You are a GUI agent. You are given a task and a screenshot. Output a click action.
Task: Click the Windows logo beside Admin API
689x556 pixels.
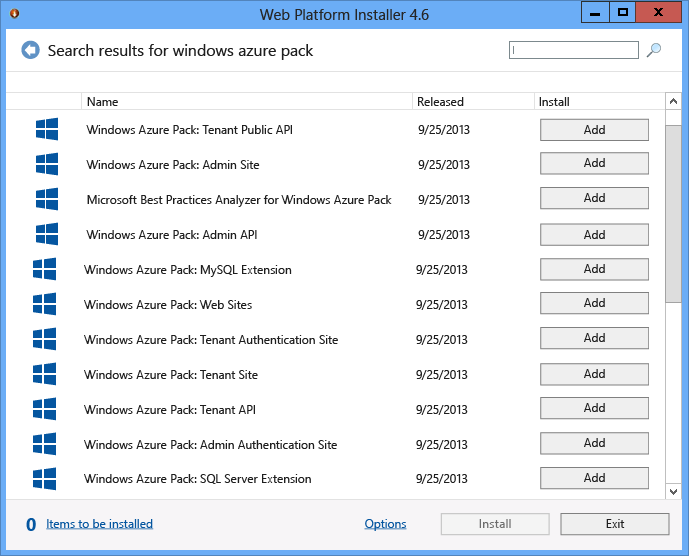47,234
